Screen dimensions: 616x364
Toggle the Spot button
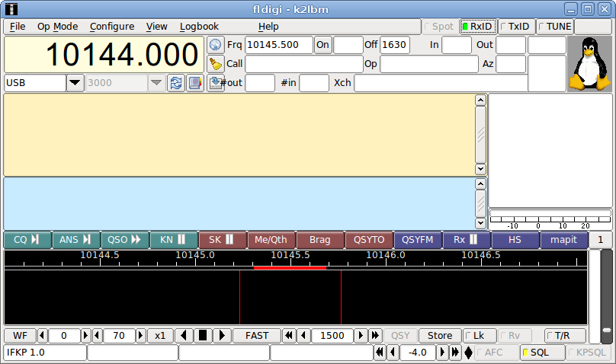[x=440, y=27]
